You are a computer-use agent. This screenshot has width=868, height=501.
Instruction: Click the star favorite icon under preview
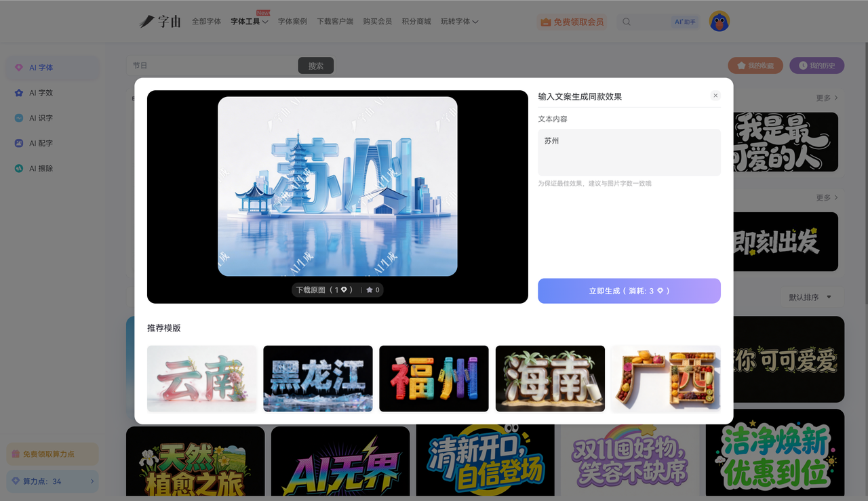370,290
